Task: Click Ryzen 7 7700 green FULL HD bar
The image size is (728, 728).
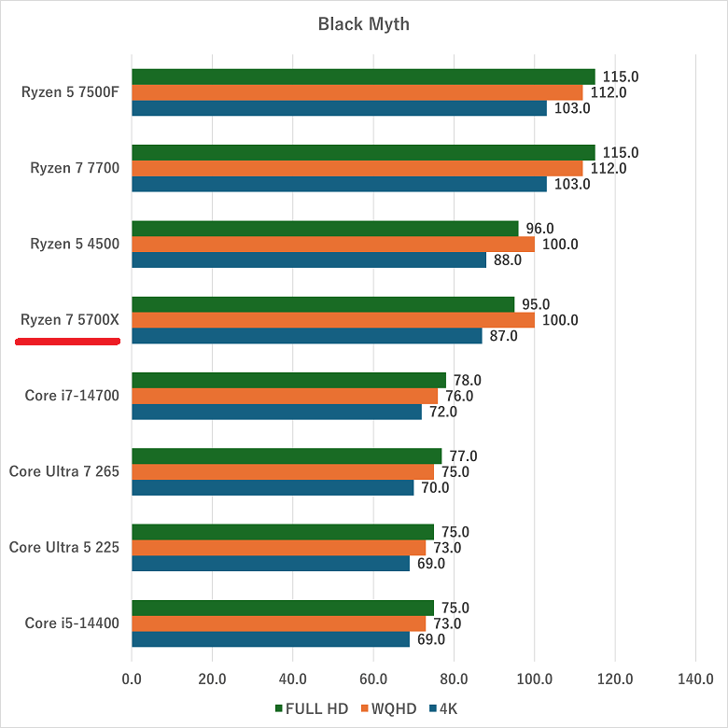Action: [363, 152]
